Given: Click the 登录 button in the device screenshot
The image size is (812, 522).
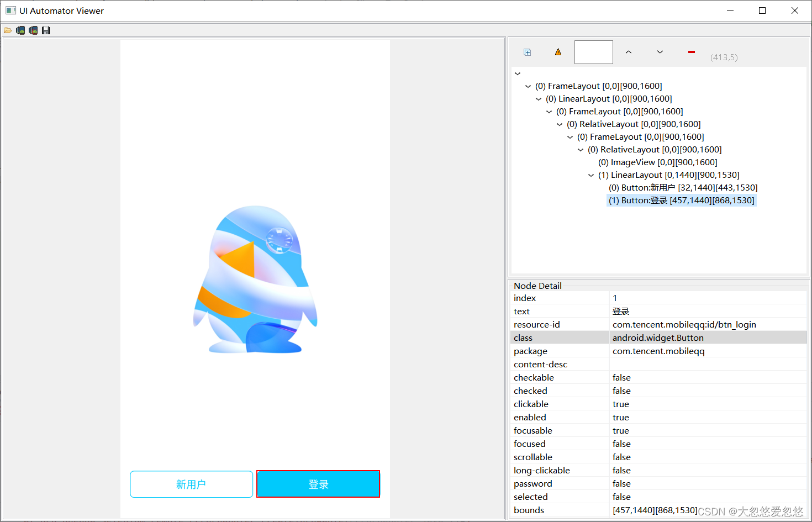Looking at the screenshot, I should point(318,484).
